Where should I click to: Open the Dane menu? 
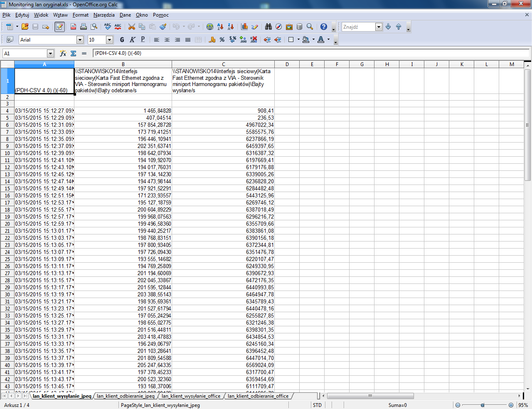[125, 15]
